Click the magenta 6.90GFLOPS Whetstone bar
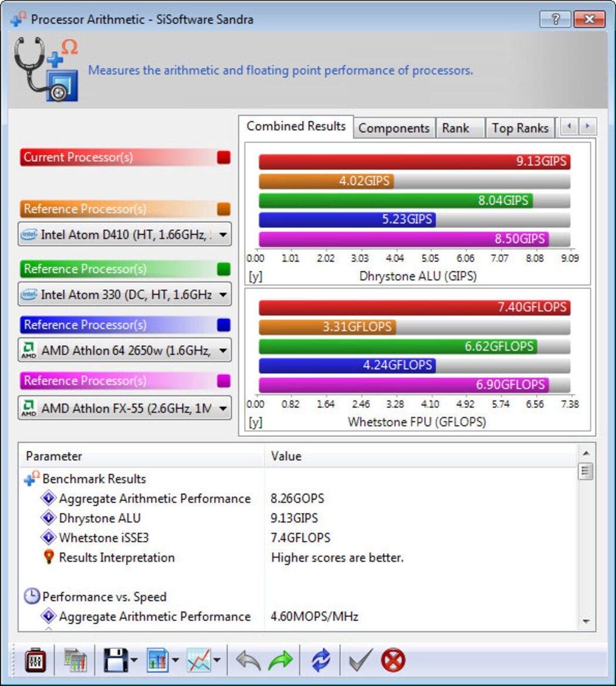 point(404,385)
